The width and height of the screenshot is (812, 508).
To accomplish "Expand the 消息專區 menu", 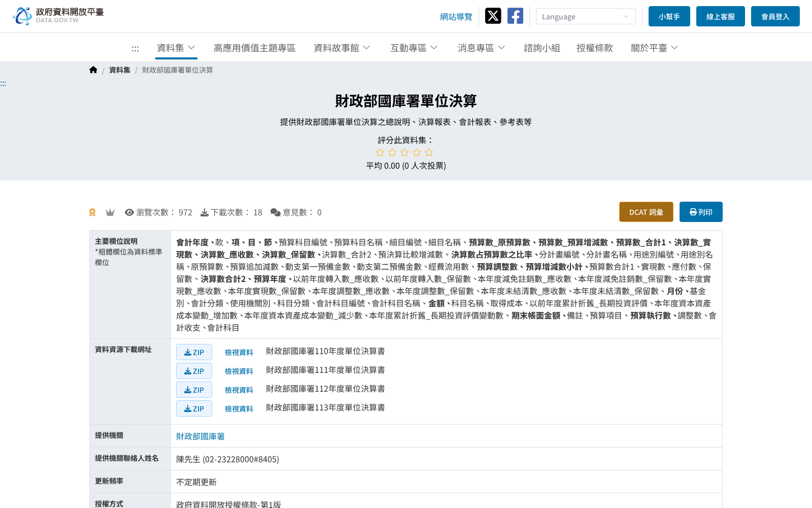I will point(482,48).
